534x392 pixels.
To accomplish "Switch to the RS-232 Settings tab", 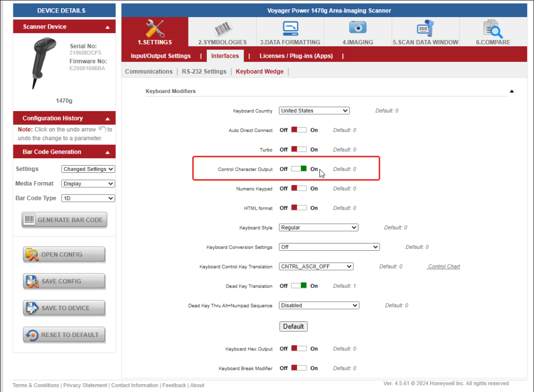I will pyautogui.click(x=204, y=72).
